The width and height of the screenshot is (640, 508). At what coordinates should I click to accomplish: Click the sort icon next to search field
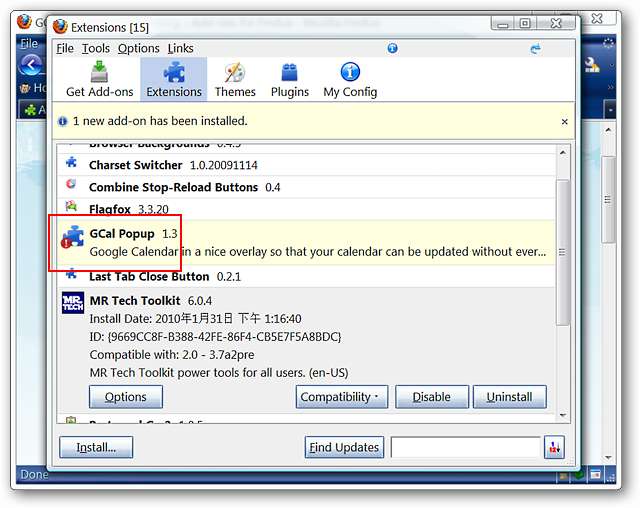(x=554, y=447)
